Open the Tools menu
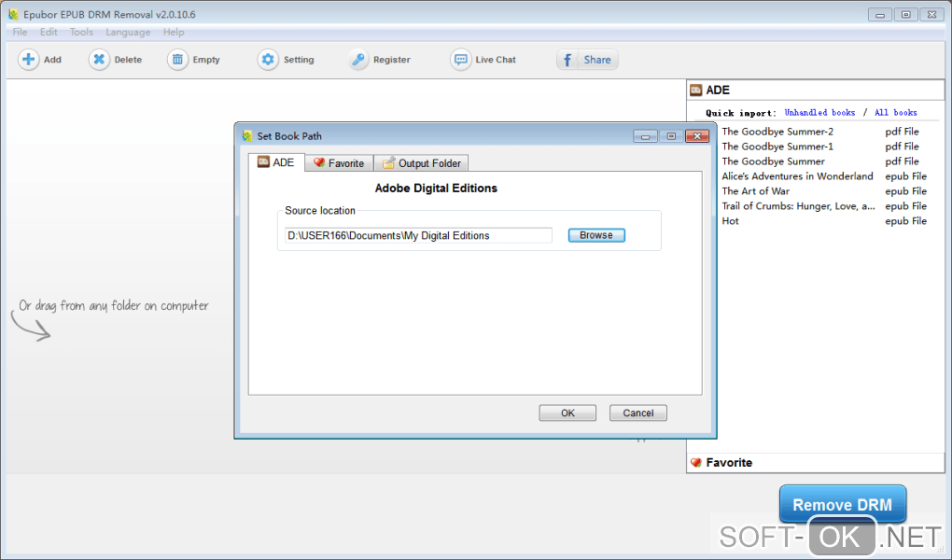Viewport: 952px width, 560px height. [x=81, y=32]
